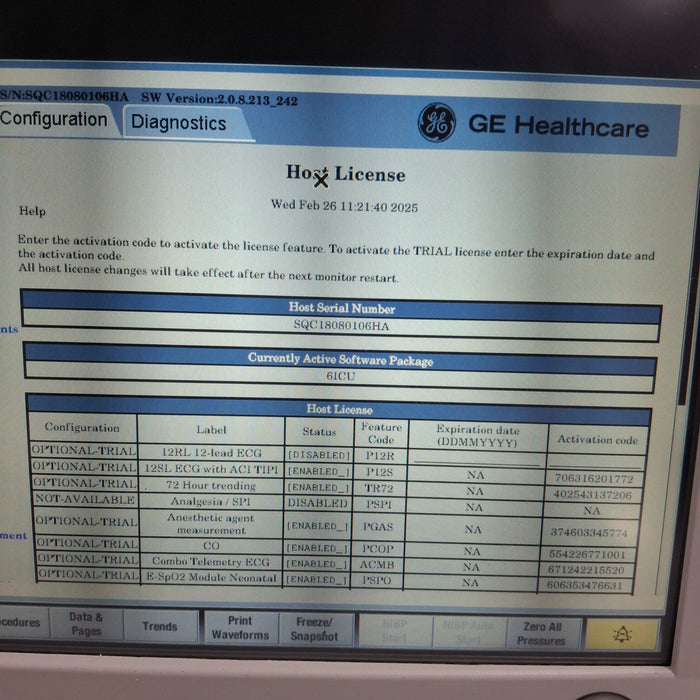This screenshot has height=700, width=700.
Task: Tap the alarm bell audio pause button
Action: 622,634
